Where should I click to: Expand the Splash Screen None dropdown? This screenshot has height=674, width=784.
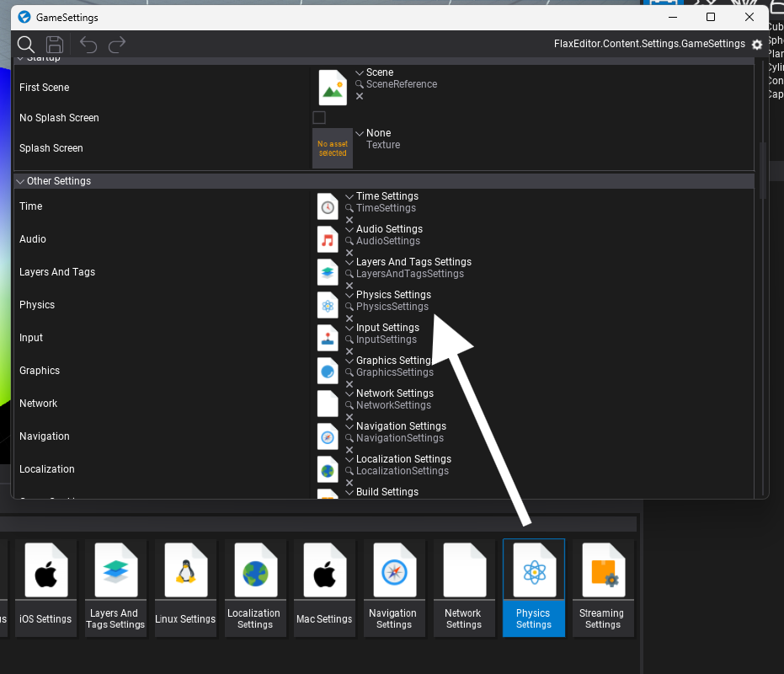360,134
